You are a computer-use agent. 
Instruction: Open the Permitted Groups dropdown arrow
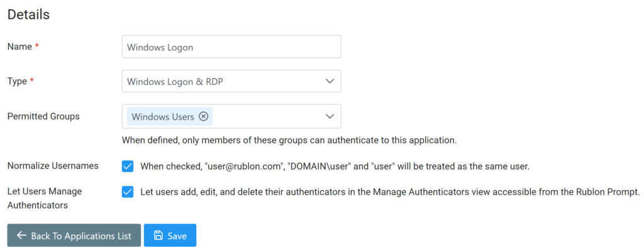[x=330, y=117]
